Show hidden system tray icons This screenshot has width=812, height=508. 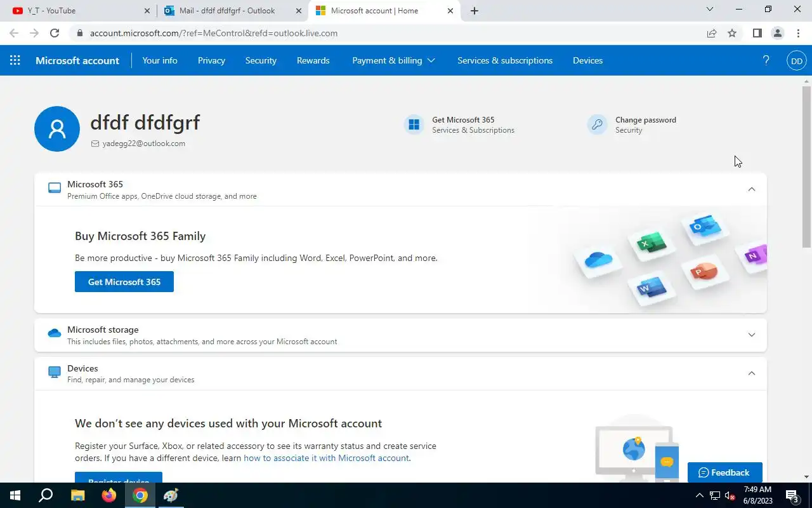(x=700, y=495)
